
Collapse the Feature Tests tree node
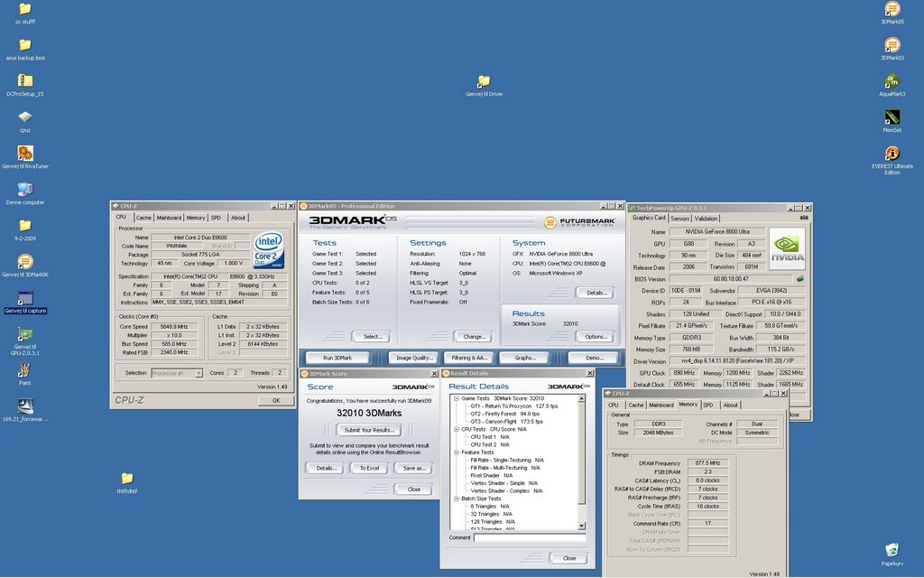456,452
